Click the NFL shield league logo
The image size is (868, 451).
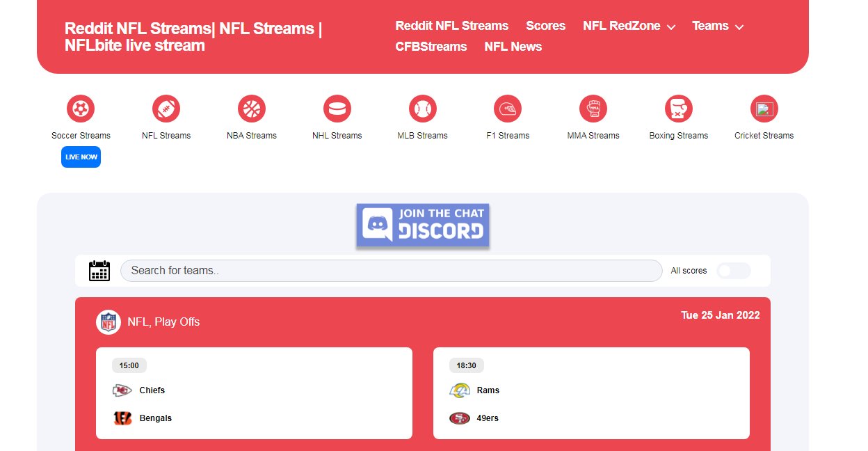pos(108,322)
